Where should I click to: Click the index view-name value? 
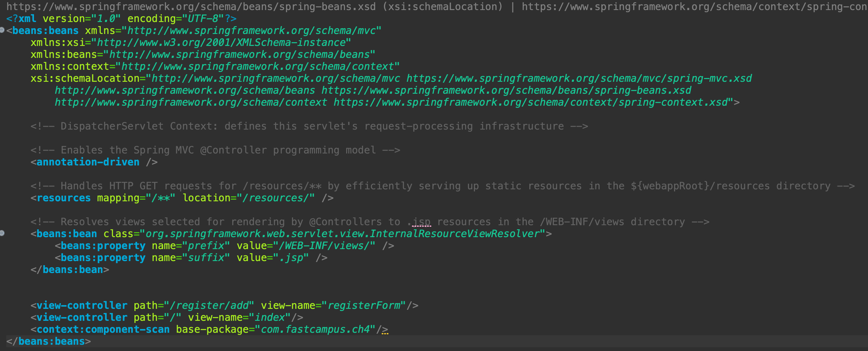(x=270, y=317)
